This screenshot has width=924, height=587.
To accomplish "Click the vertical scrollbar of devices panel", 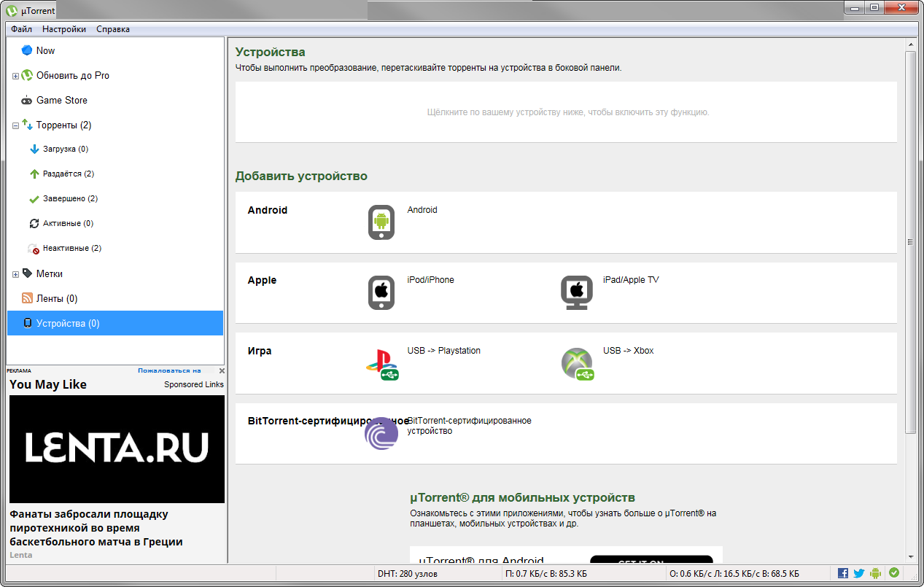I will (x=910, y=242).
